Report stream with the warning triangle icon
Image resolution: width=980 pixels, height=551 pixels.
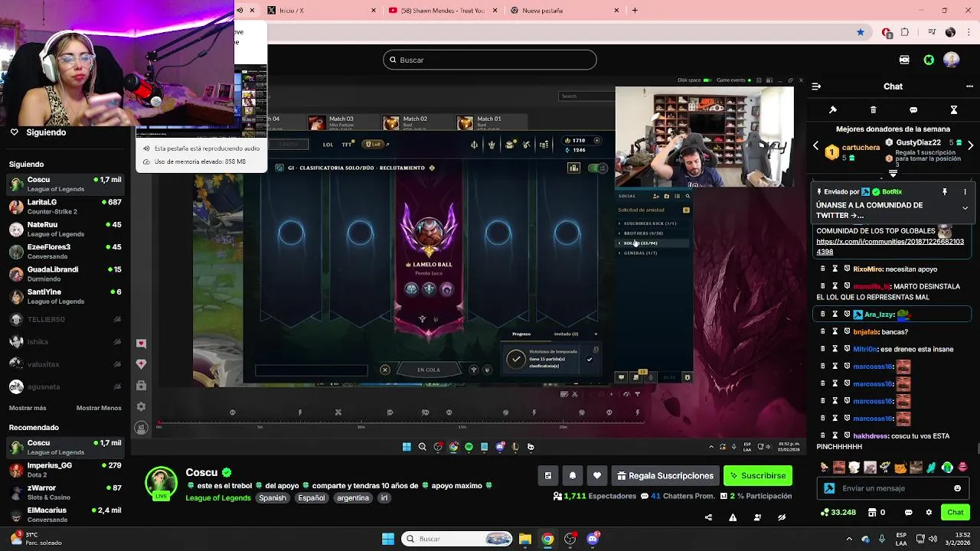[733, 517]
